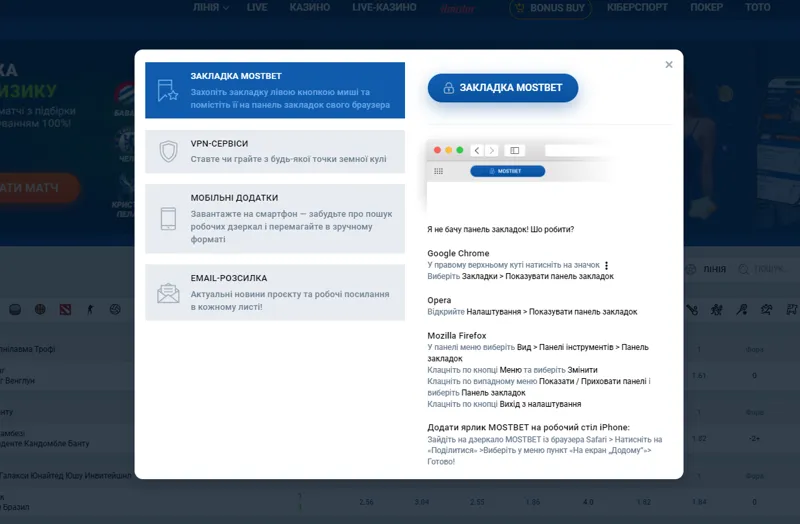Open the ЛІНІЯ dropdown in top navigation
This screenshot has width=800, height=524.
211,8
